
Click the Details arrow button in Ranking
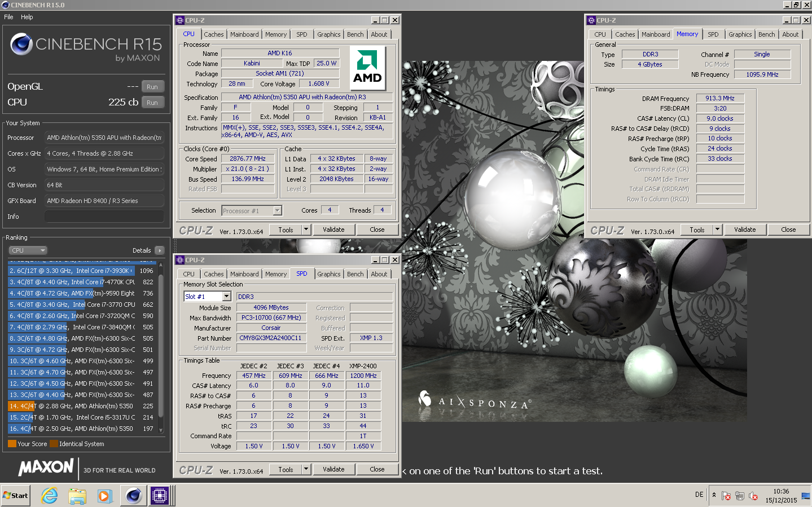point(159,250)
